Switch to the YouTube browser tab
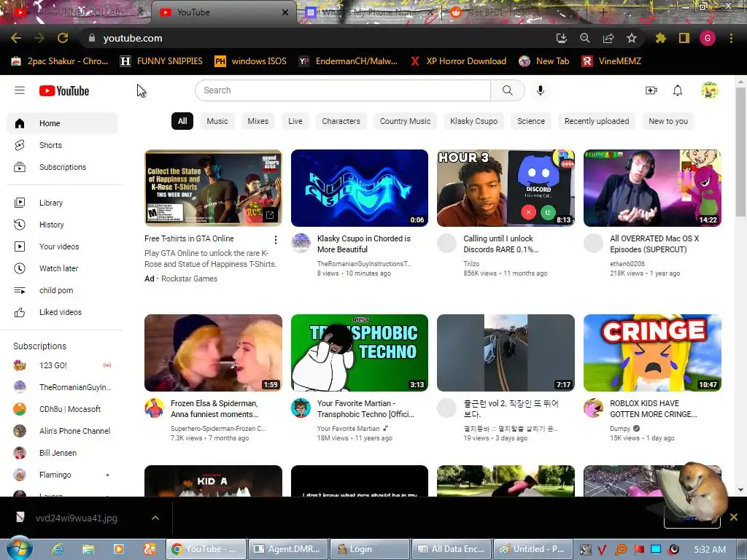This screenshot has width=747, height=560. tap(224, 12)
